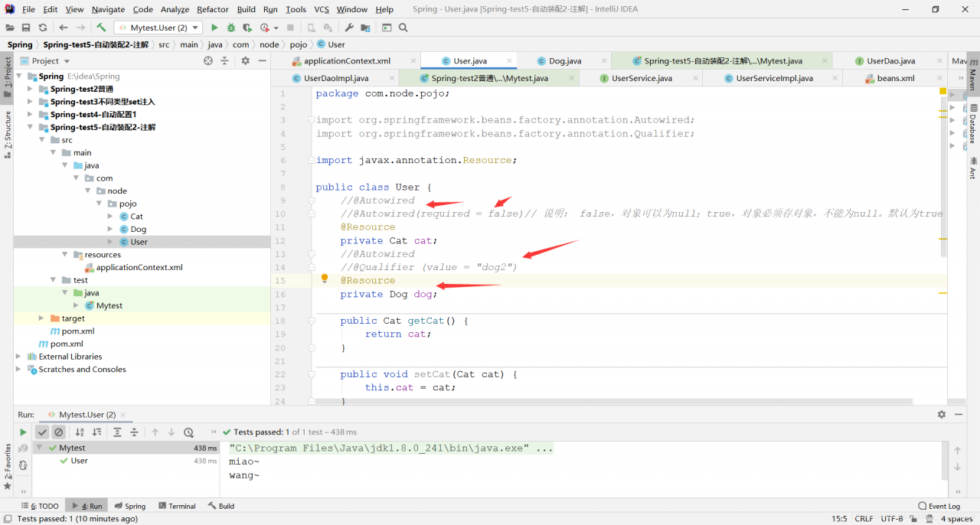The image size is (980, 525).
Task: Select applicationContext.xml in the project tree
Action: point(139,267)
